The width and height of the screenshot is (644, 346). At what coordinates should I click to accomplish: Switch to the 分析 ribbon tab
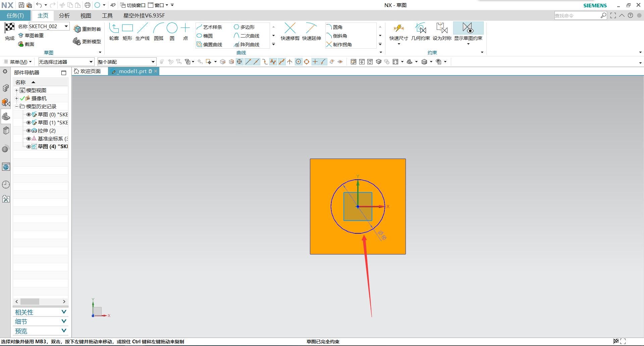[64, 15]
